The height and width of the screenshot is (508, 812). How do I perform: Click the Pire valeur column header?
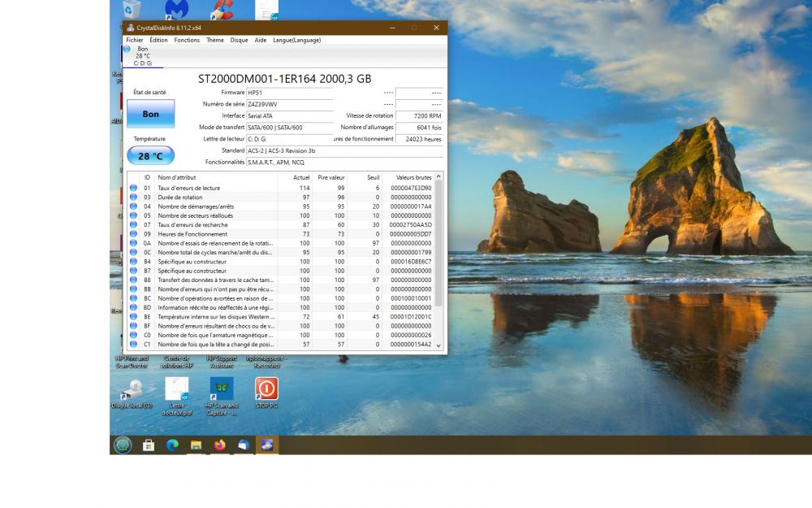(330, 177)
